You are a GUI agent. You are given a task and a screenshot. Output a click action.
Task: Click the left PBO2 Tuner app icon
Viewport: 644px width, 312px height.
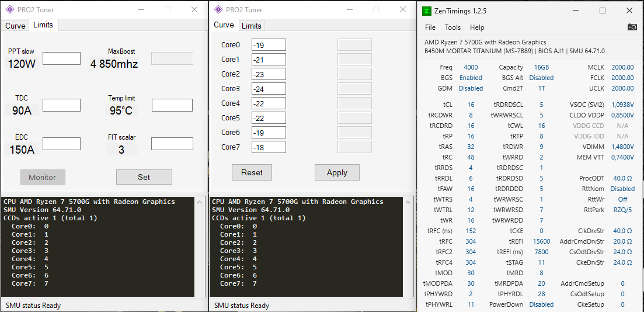[x=11, y=9]
